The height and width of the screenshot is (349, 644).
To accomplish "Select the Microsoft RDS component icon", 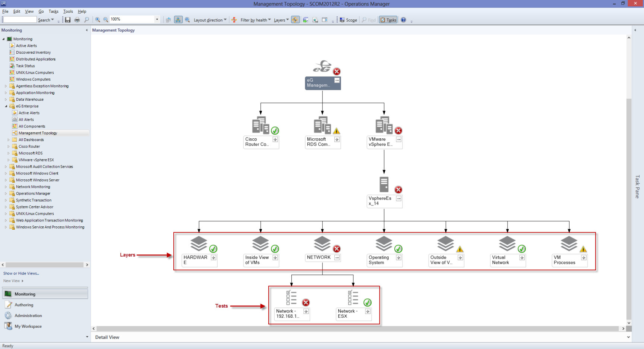I will 322,125.
